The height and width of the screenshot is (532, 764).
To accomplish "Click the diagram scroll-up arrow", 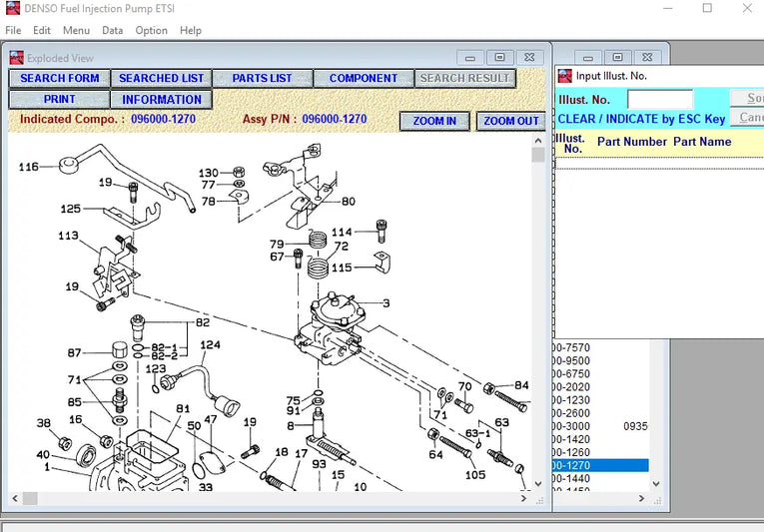I will pyautogui.click(x=538, y=141).
